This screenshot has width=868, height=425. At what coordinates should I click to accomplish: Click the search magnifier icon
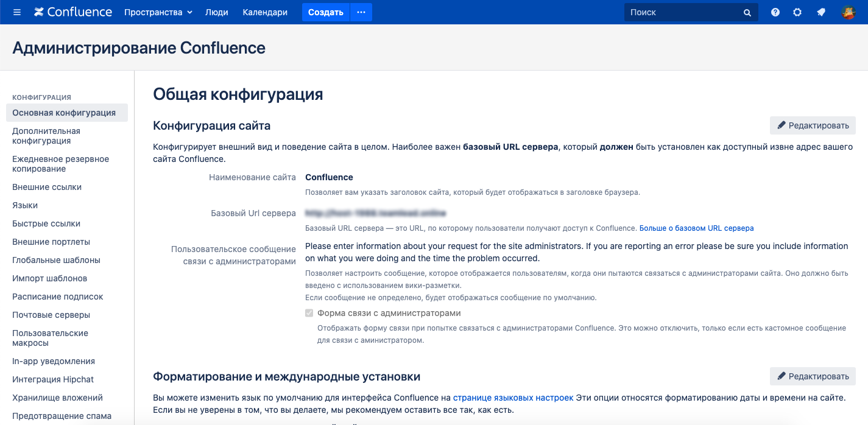pos(747,12)
